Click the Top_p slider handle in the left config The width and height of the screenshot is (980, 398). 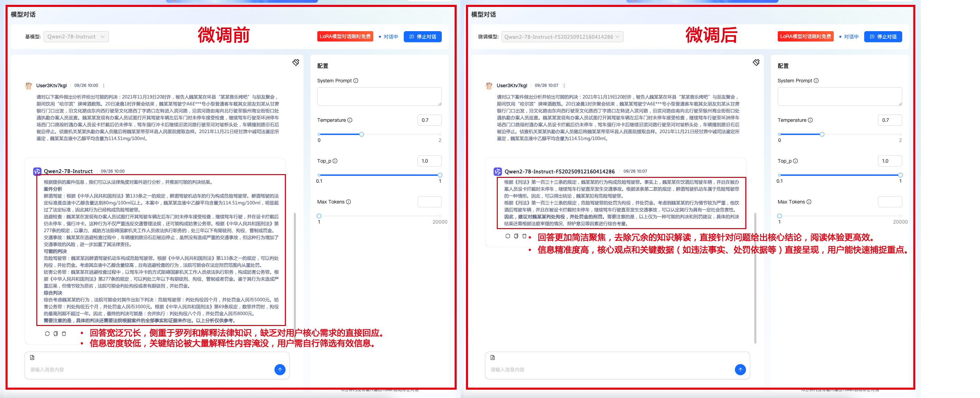(440, 175)
